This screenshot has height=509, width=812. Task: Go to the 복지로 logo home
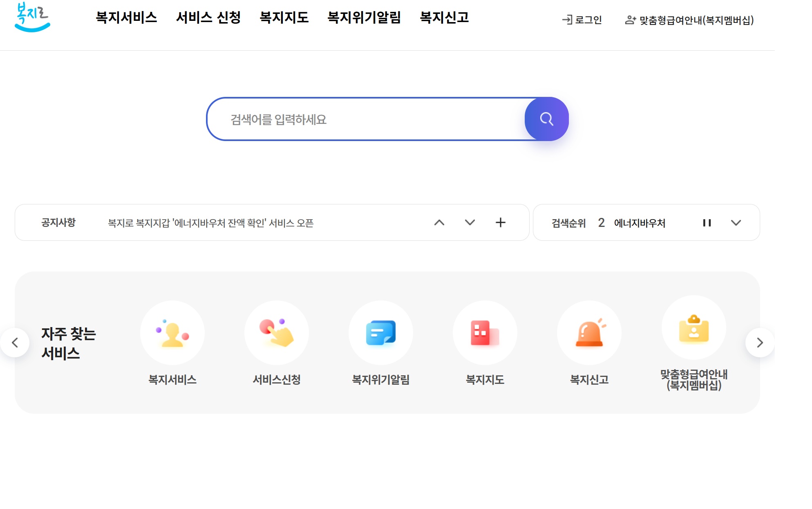(x=32, y=17)
